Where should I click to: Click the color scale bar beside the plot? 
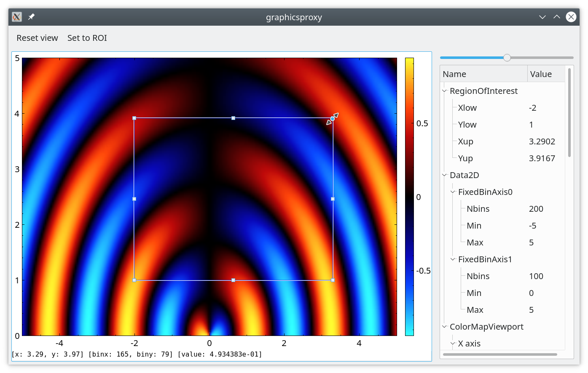tap(409, 197)
